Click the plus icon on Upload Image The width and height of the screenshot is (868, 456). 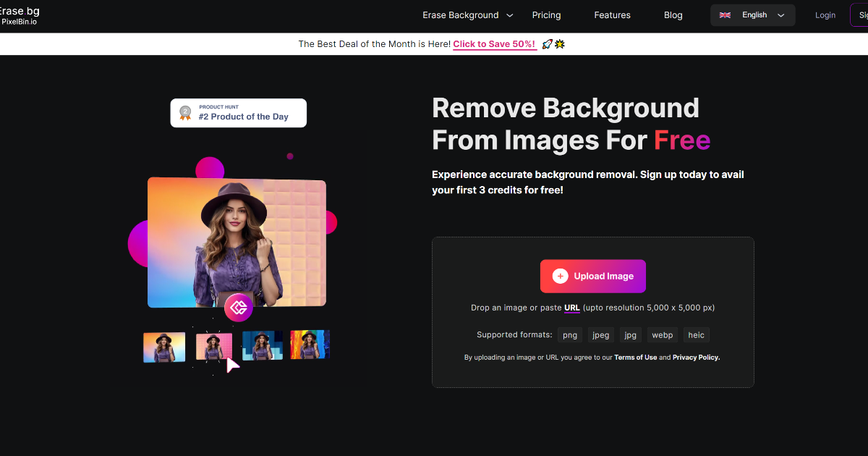560,276
